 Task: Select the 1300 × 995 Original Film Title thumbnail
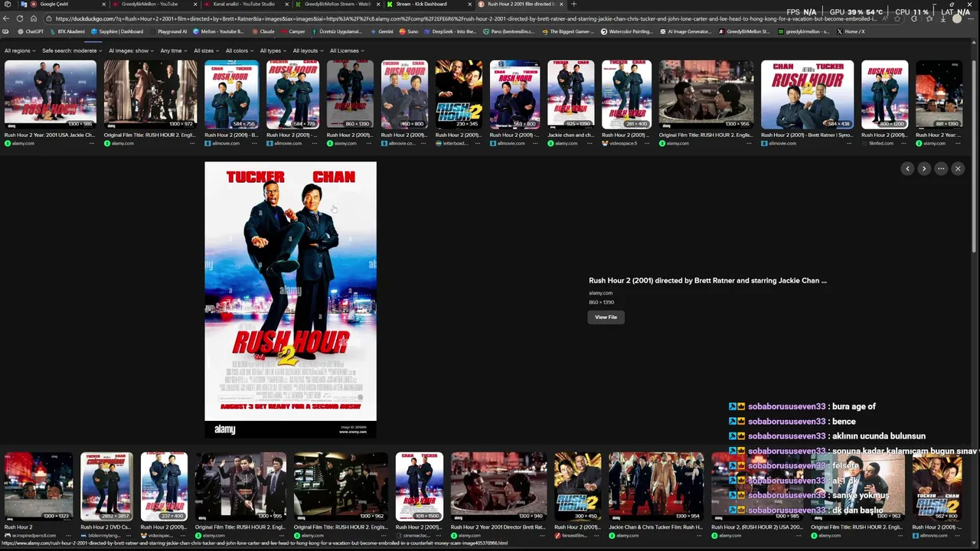240,487
